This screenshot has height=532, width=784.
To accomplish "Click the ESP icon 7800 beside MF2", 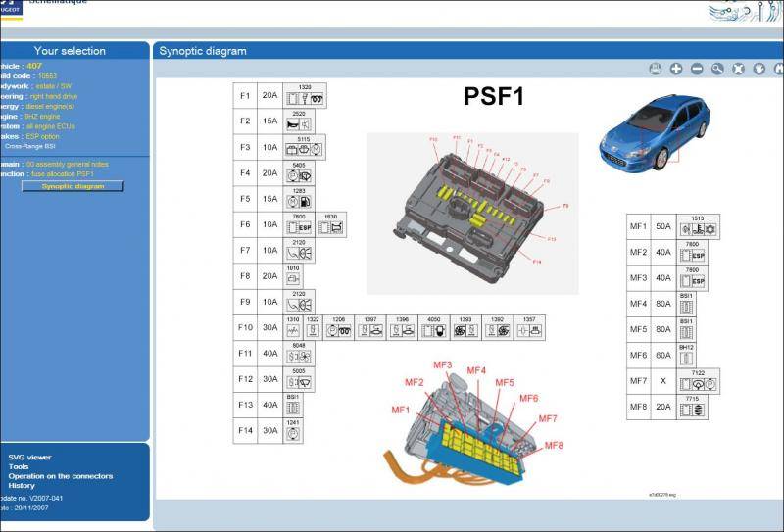I will tap(692, 255).
